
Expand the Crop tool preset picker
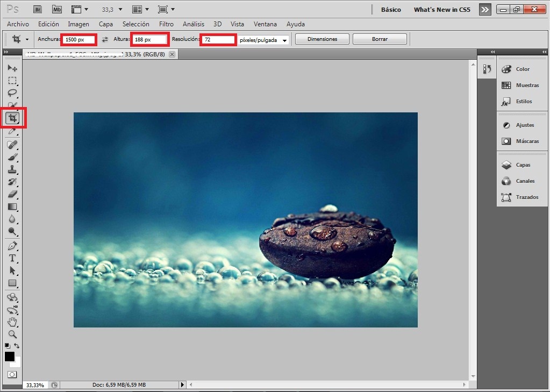[27, 39]
